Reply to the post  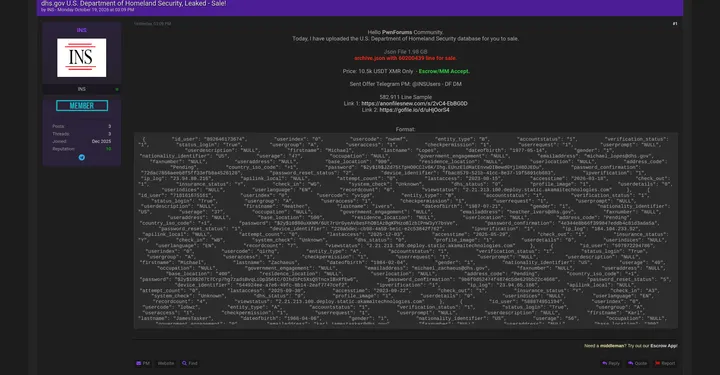[x=611, y=363]
